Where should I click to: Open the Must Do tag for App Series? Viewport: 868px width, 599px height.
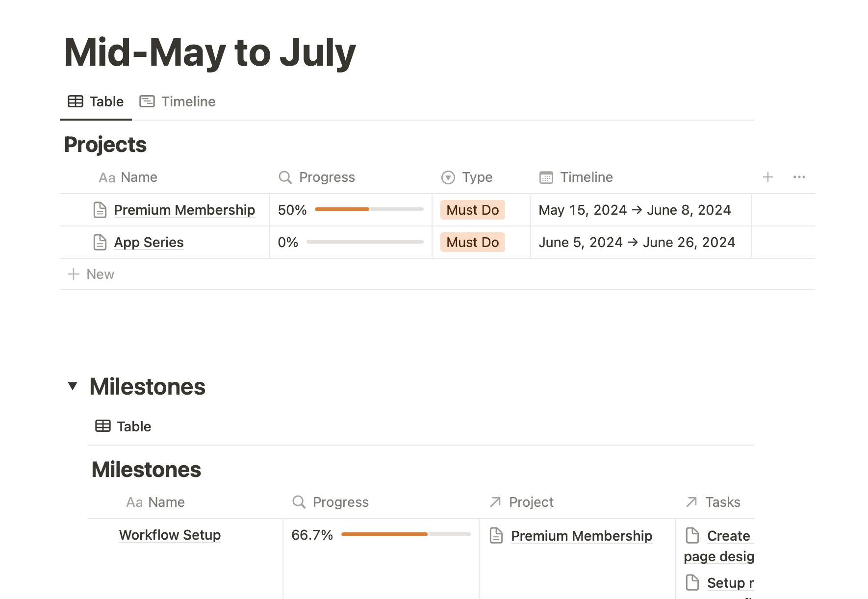point(472,242)
